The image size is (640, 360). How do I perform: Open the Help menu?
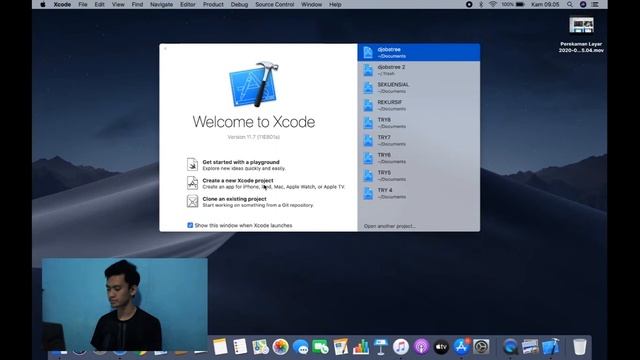click(x=335, y=4)
